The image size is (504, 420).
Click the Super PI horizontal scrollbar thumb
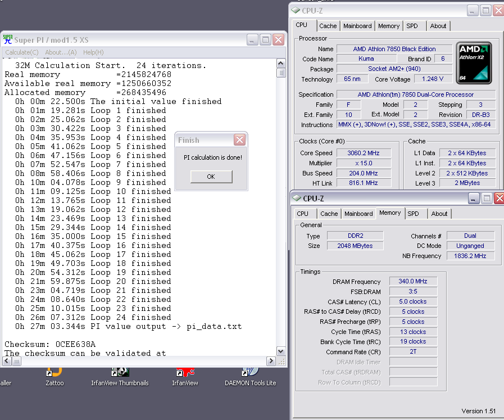click(x=16, y=362)
